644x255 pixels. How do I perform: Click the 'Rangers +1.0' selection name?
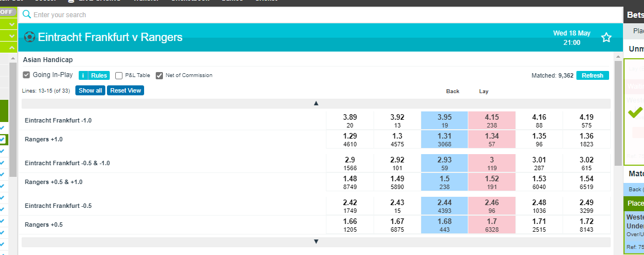click(x=44, y=139)
